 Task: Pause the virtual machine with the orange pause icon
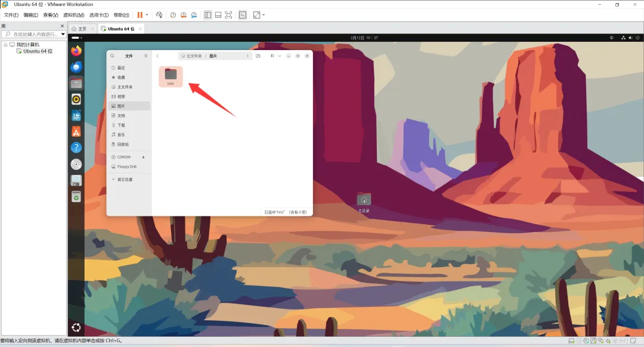pos(140,15)
